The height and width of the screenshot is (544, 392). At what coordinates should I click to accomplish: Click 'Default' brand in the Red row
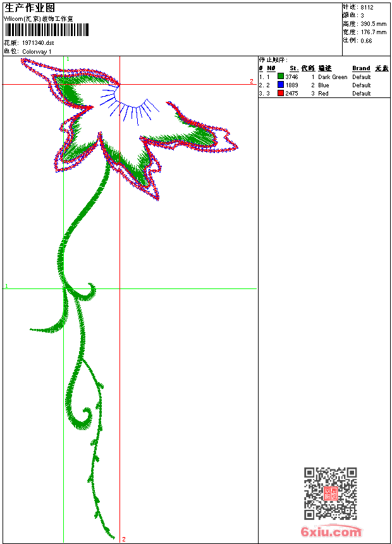tap(362, 94)
